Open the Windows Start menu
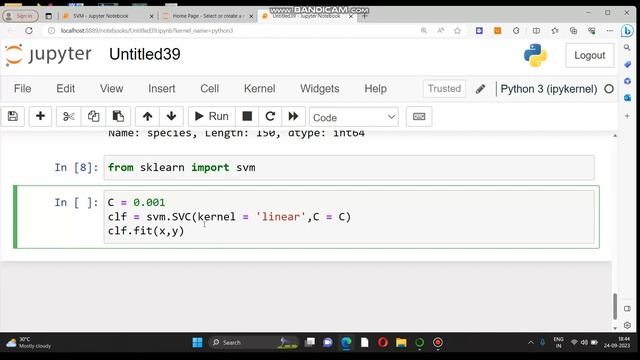 (x=197, y=342)
